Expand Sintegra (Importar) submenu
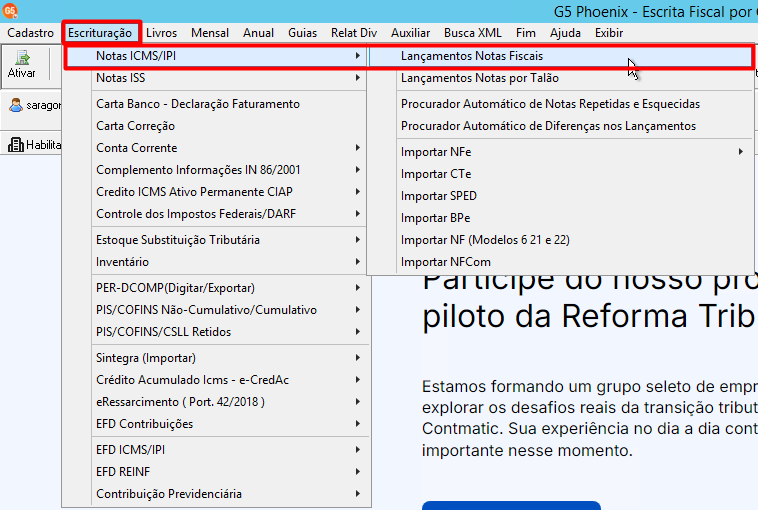758x510 pixels. pos(216,358)
